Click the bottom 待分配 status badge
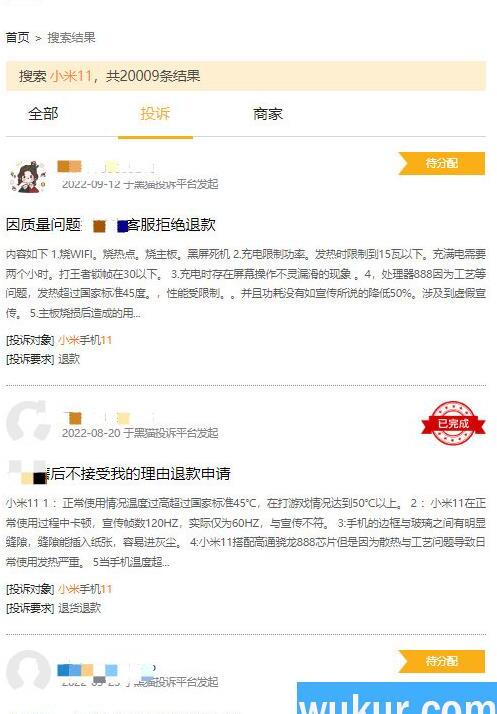Image resolution: width=497 pixels, height=714 pixels. 441,661
